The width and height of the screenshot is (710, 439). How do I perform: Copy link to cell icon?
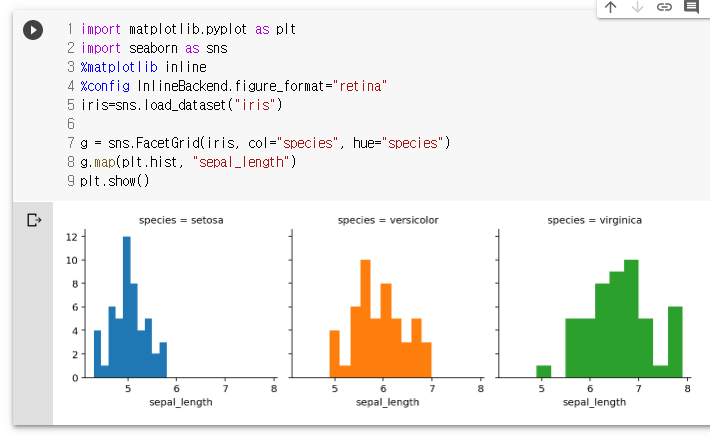click(664, 7)
